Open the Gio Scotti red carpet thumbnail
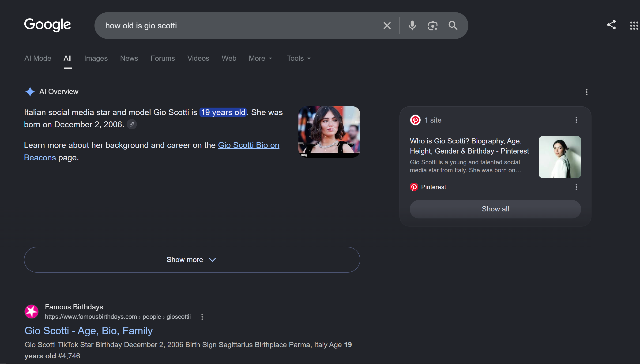Screen dimensions: 640x364 (329, 132)
